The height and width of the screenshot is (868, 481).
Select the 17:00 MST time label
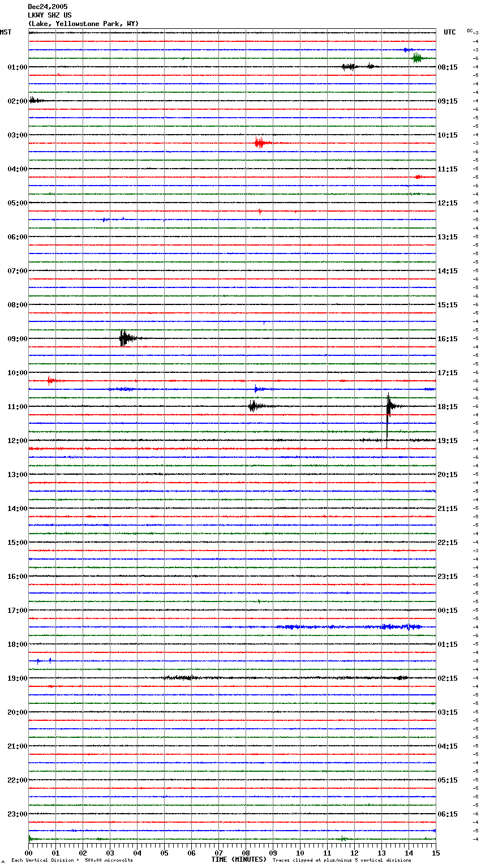(x=18, y=611)
